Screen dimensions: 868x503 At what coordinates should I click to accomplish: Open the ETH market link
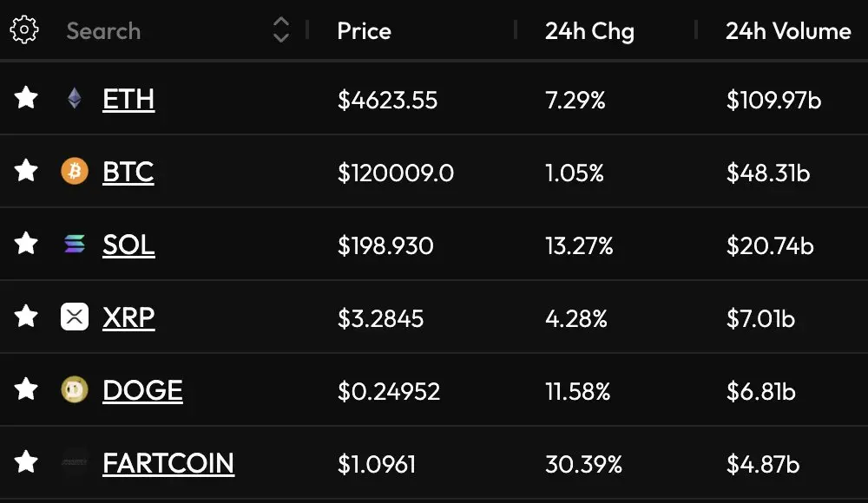pos(128,100)
